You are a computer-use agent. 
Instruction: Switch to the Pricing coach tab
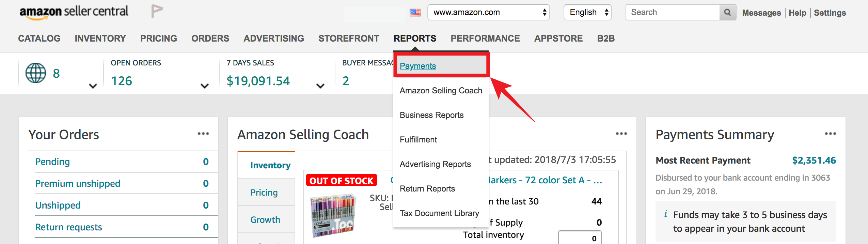tap(264, 193)
